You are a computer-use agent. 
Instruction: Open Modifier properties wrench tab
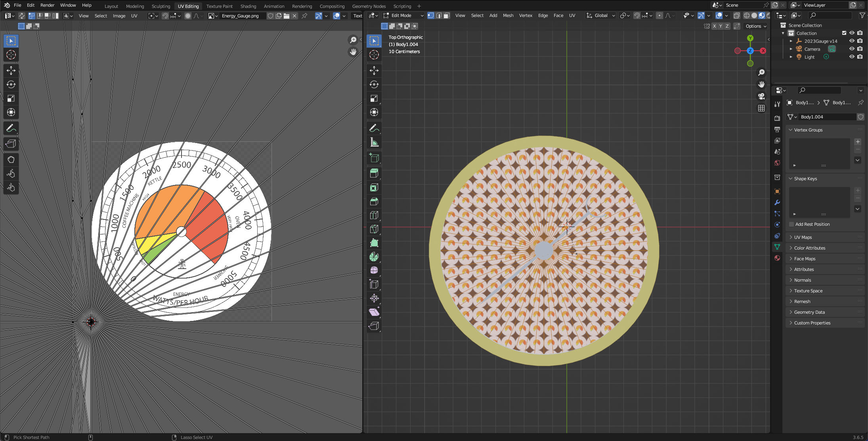tap(777, 202)
